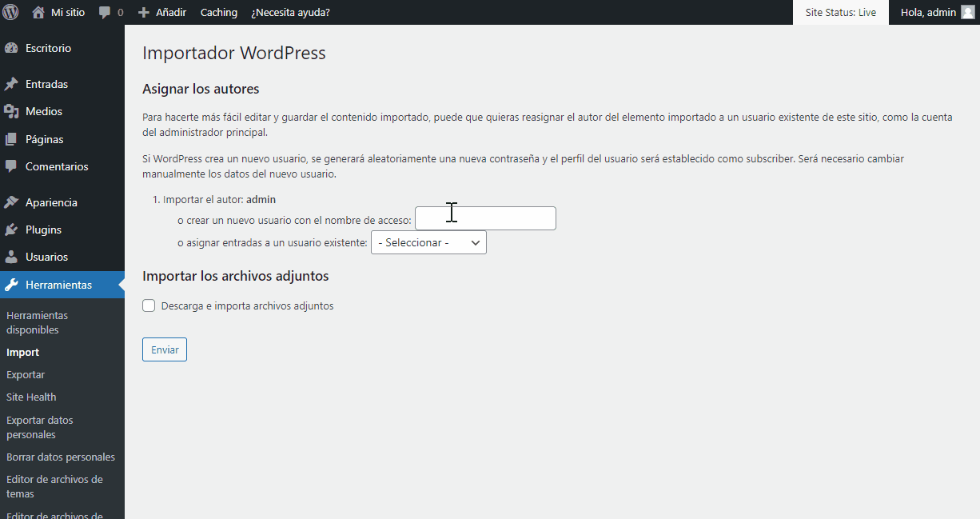Open Exportar datos personales link
980x519 pixels.
[x=40, y=427]
